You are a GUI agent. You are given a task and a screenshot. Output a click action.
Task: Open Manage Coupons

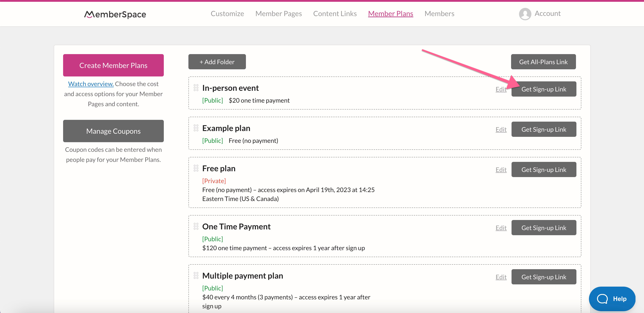tap(113, 131)
